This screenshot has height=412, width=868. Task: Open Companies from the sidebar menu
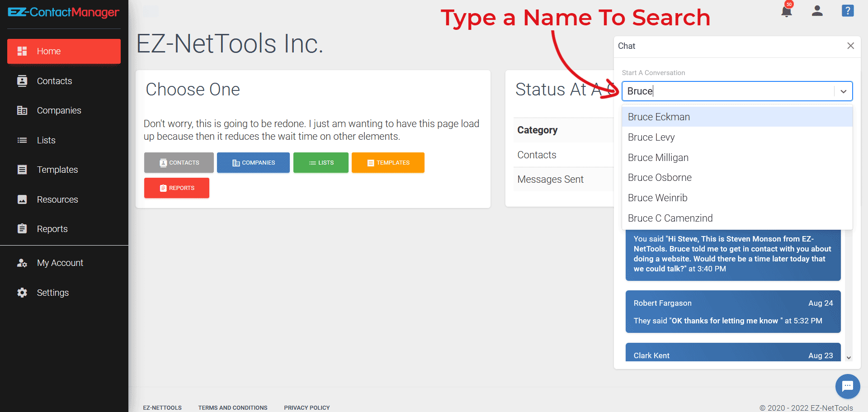click(x=64, y=110)
